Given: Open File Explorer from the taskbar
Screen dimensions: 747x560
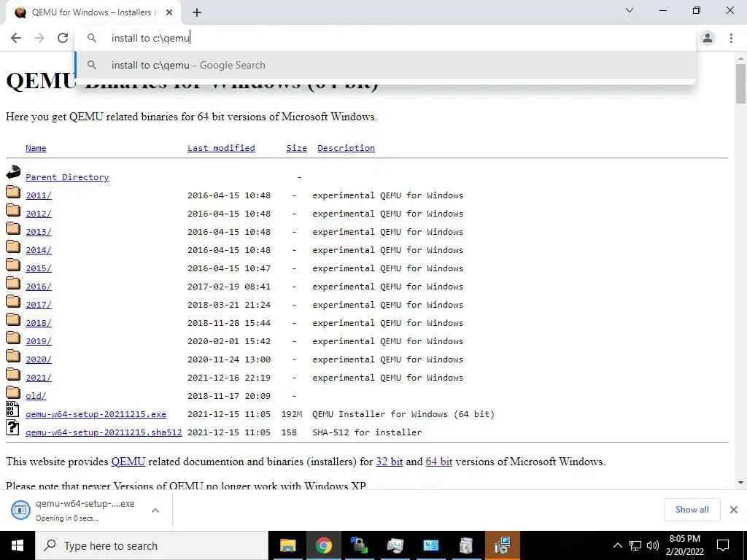Looking at the screenshot, I should pyautogui.click(x=287, y=545).
